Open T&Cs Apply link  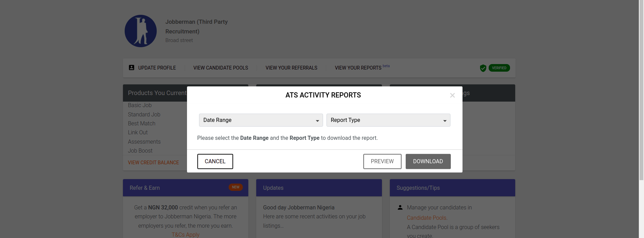[185, 235]
